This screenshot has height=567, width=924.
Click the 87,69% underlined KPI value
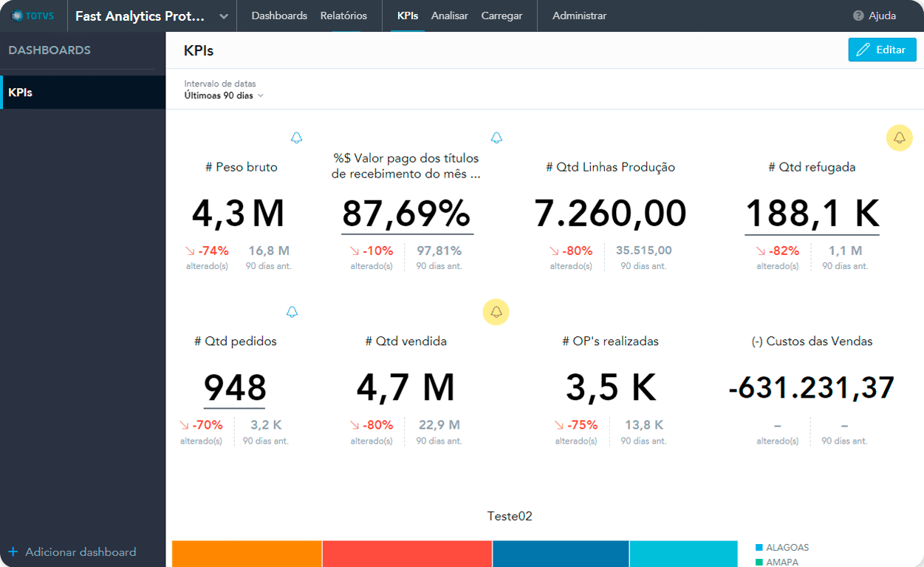(x=406, y=214)
